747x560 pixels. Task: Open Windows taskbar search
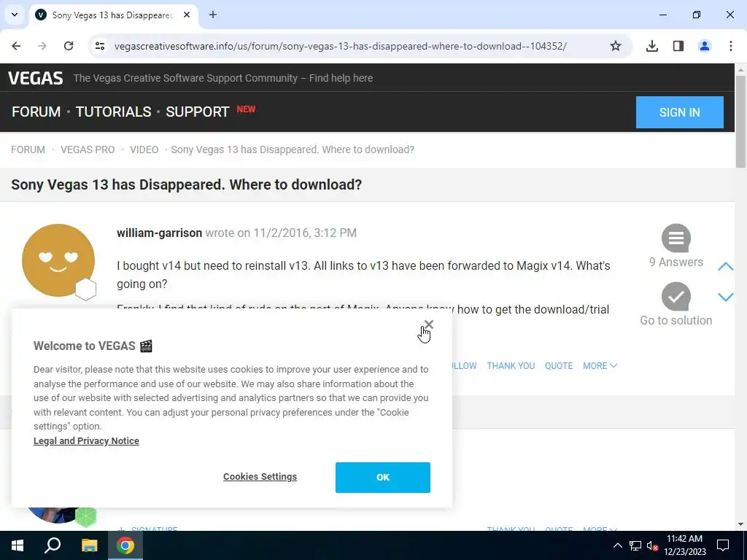coord(53,545)
